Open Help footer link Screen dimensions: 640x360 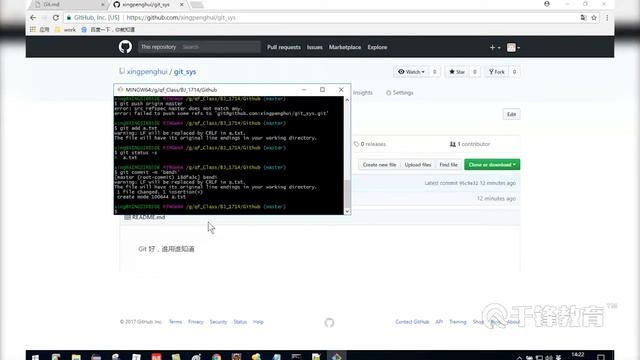point(258,322)
